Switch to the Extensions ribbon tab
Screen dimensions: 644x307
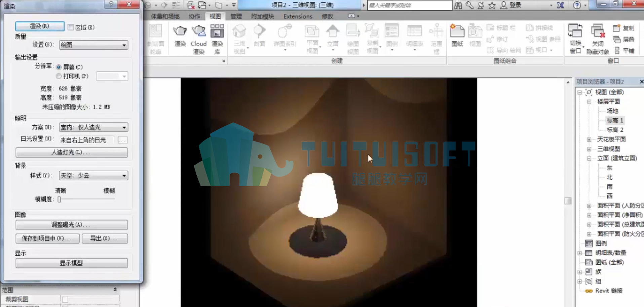[x=298, y=16]
